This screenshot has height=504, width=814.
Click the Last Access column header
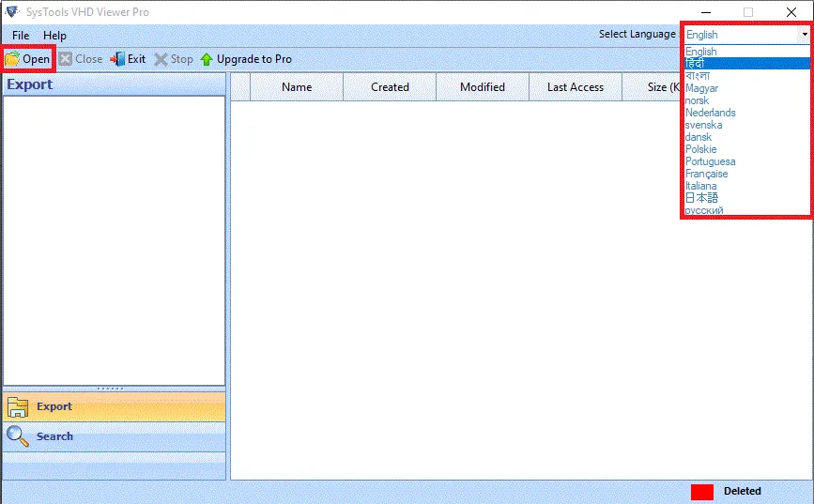tap(576, 87)
